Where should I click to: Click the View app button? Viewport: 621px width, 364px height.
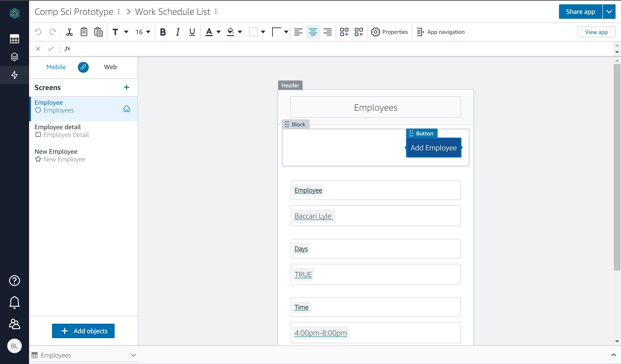(596, 32)
